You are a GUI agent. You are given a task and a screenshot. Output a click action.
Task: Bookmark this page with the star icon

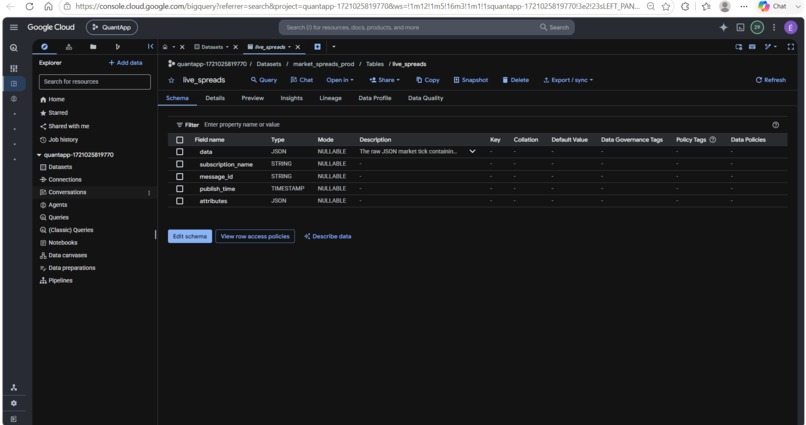pos(666,7)
